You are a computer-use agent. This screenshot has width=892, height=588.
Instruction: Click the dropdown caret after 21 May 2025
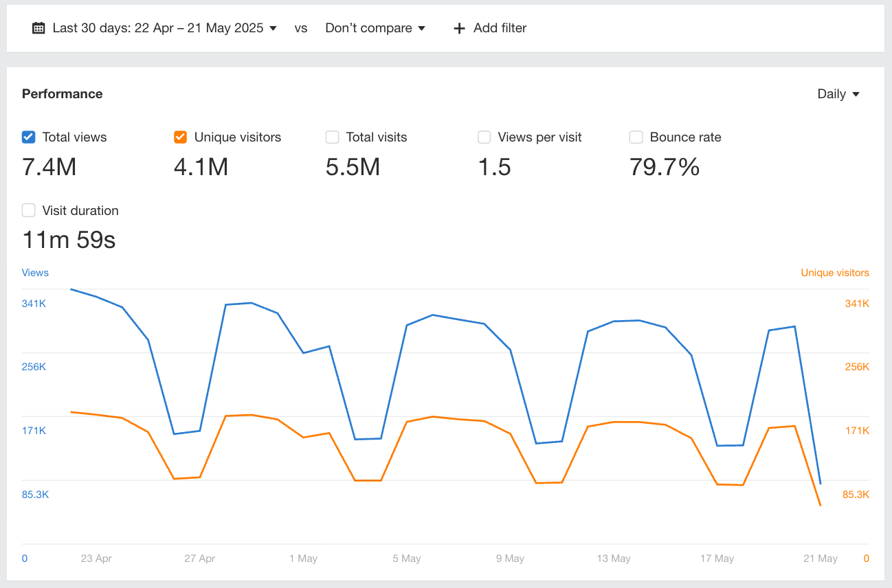[x=273, y=29]
